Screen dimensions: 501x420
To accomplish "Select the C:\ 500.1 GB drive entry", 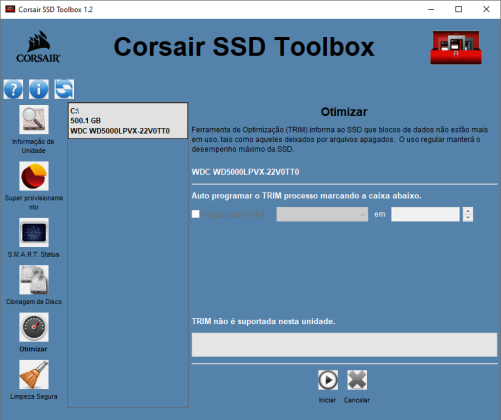I will pyautogui.click(x=128, y=121).
